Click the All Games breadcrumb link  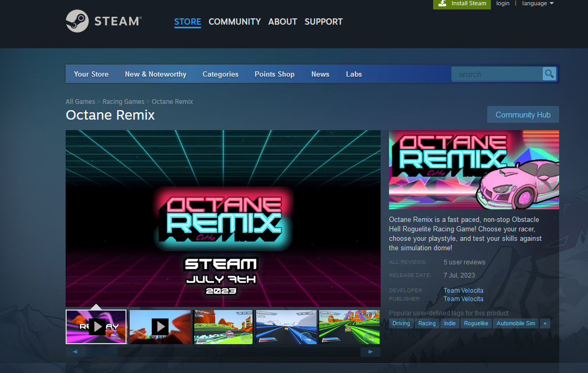coord(80,102)
